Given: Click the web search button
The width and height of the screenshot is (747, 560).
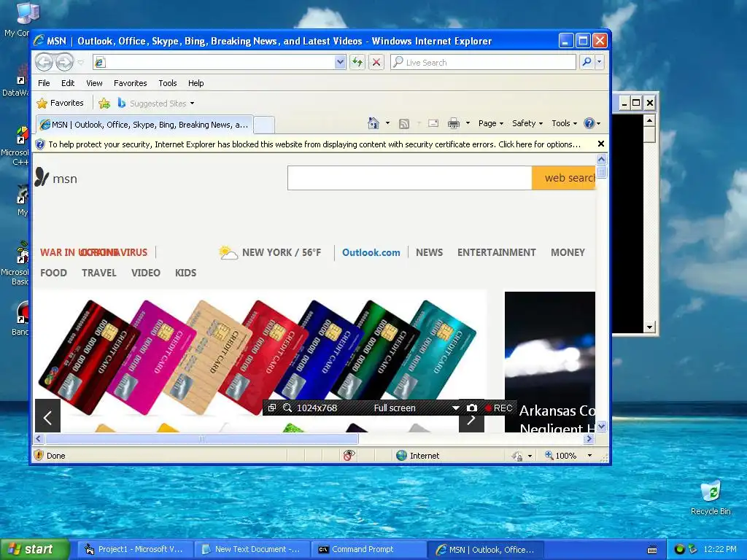Looking at the screenshot, I should click(x=564, y=178).
